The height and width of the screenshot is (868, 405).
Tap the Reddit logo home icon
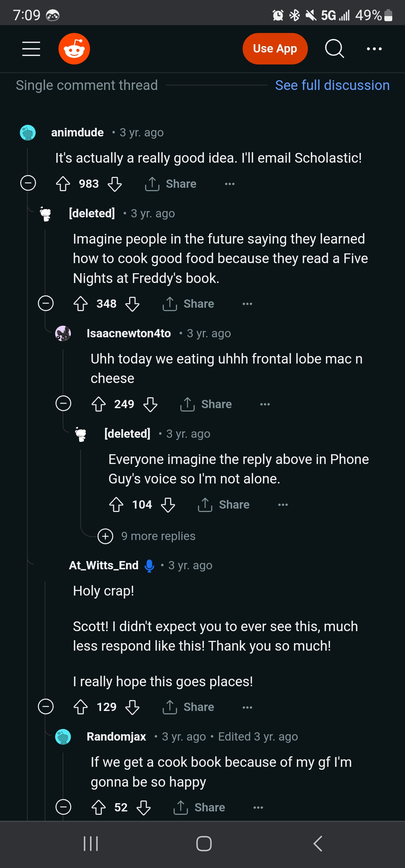click(74, 49)
